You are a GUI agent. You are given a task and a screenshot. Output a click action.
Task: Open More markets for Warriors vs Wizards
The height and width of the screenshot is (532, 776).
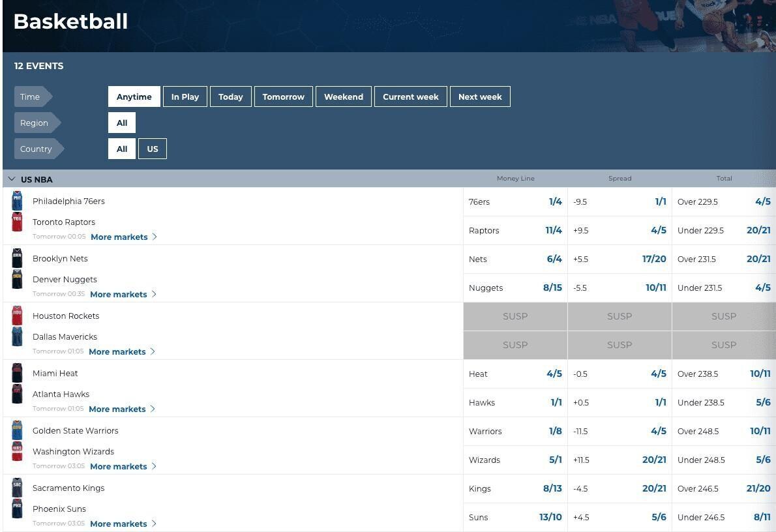tap(123, 467)
